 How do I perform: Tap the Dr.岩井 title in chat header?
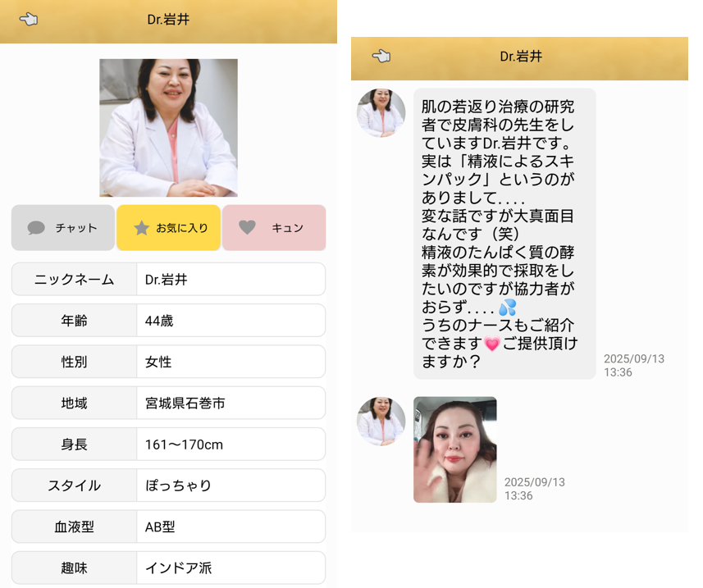[521, 57]
